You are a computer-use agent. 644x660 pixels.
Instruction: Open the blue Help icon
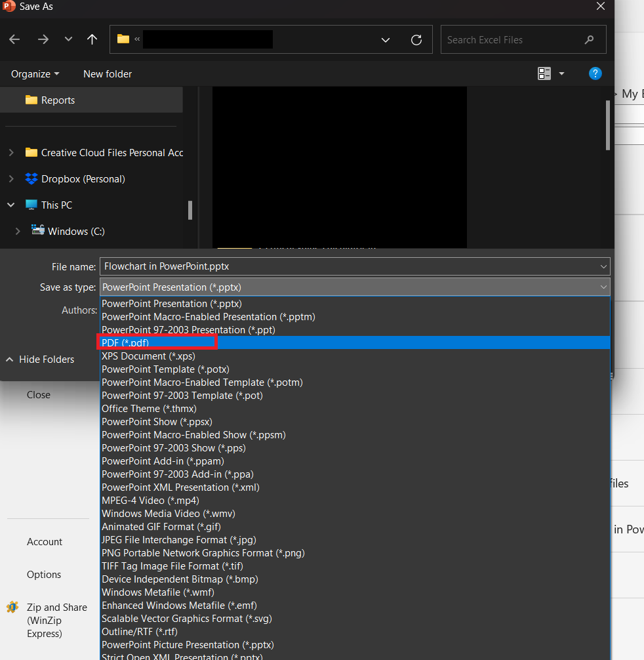coord(595,73)
